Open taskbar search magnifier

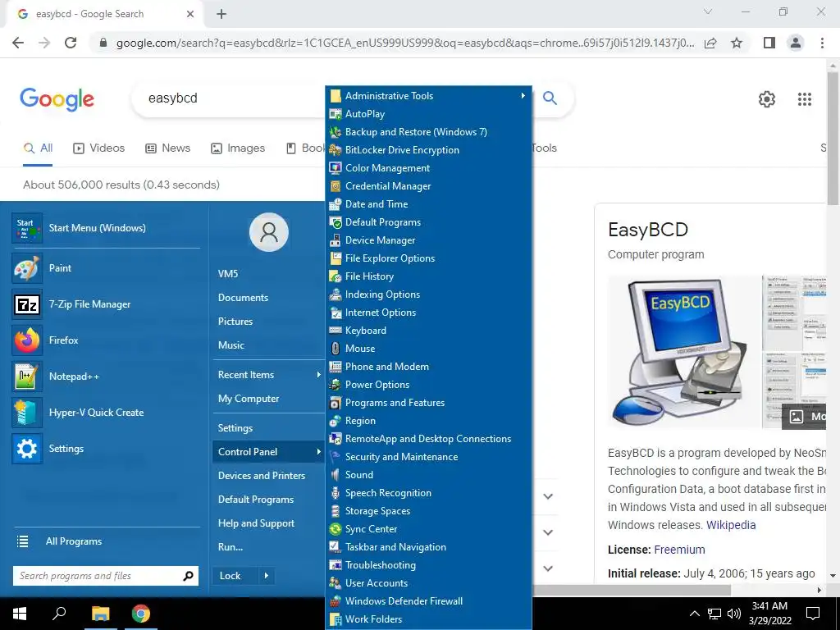(59, 614)
